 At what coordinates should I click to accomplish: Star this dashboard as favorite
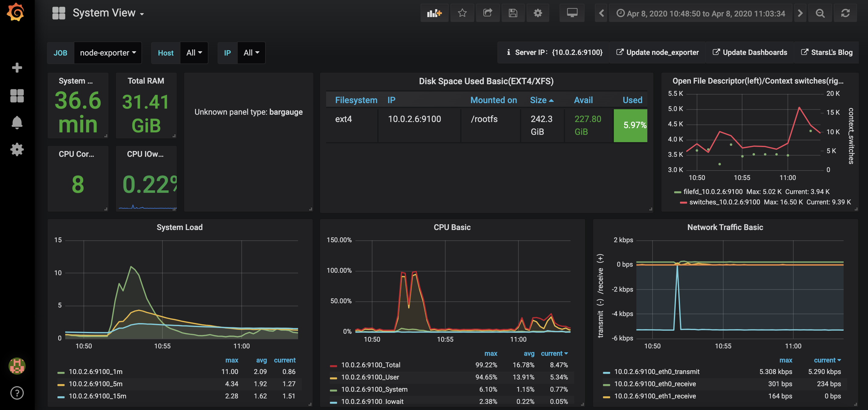coord(462,13)
